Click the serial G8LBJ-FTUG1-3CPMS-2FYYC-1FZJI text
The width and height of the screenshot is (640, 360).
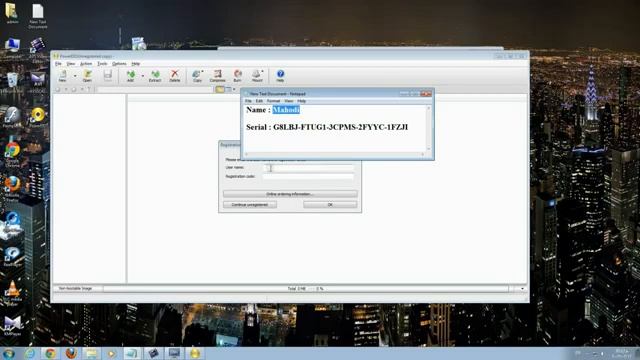(x=340, y=127)
